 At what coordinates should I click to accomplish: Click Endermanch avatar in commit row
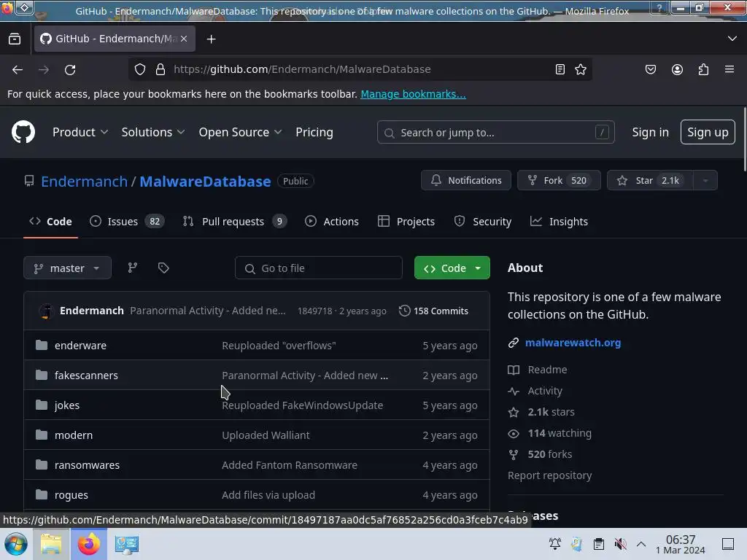point(46,311)
